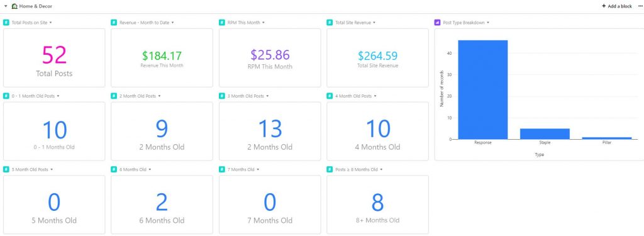The width and height of the screenshot is (644, 236).
Task: Click the RPM This Month block icon
Action: (222, 23)
